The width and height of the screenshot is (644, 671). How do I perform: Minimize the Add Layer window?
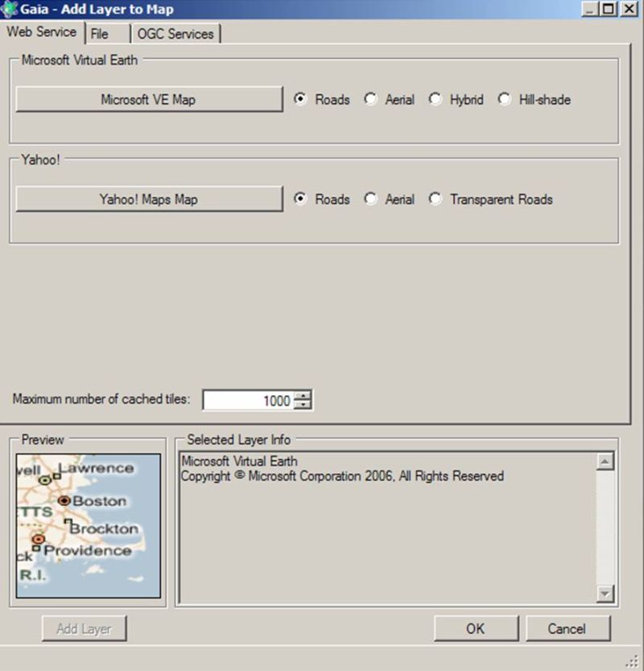pos(590,9)
